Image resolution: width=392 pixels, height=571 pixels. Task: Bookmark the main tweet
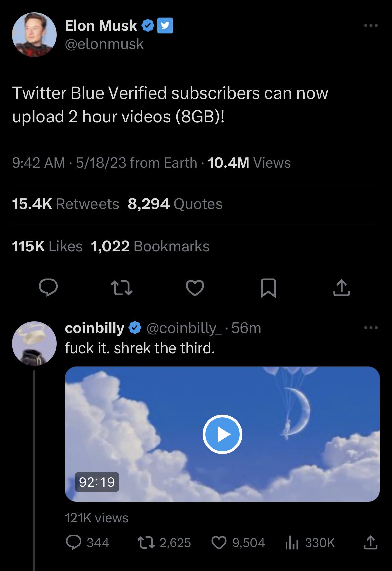point(268,288)
